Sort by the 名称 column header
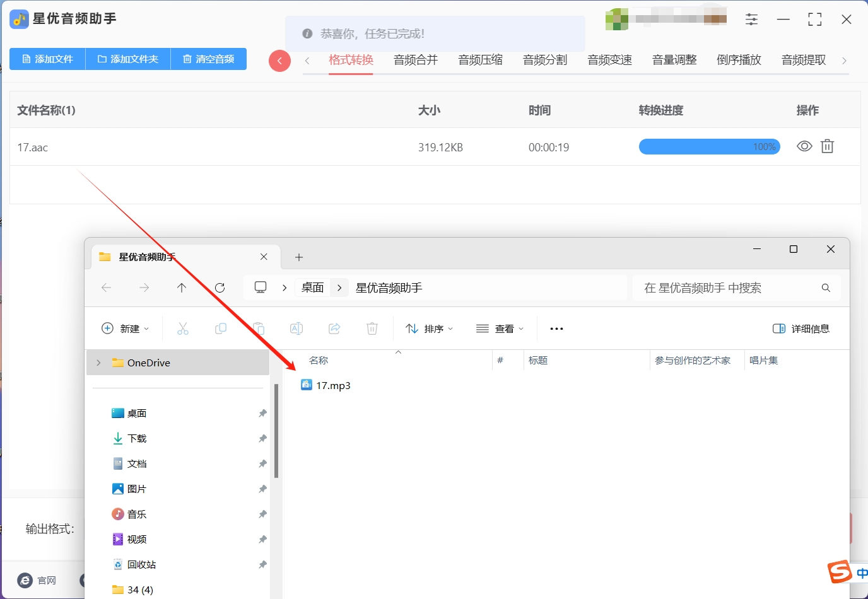 pyautogui.click(x=319, y=360)
